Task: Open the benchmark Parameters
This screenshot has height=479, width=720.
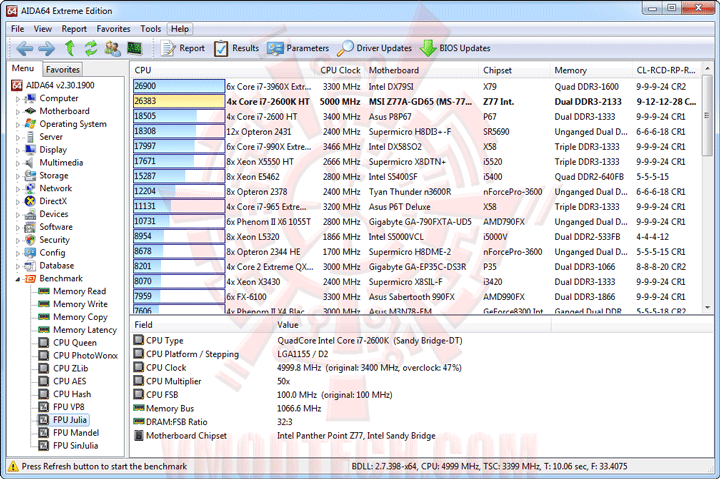Action: pyautogui.click(x=298, y=48)
